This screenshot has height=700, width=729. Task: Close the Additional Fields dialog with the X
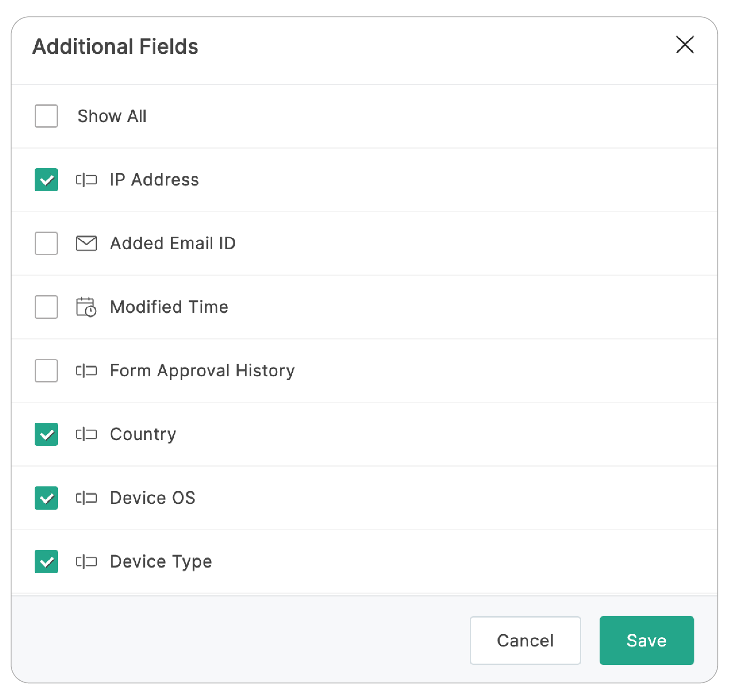685,45
